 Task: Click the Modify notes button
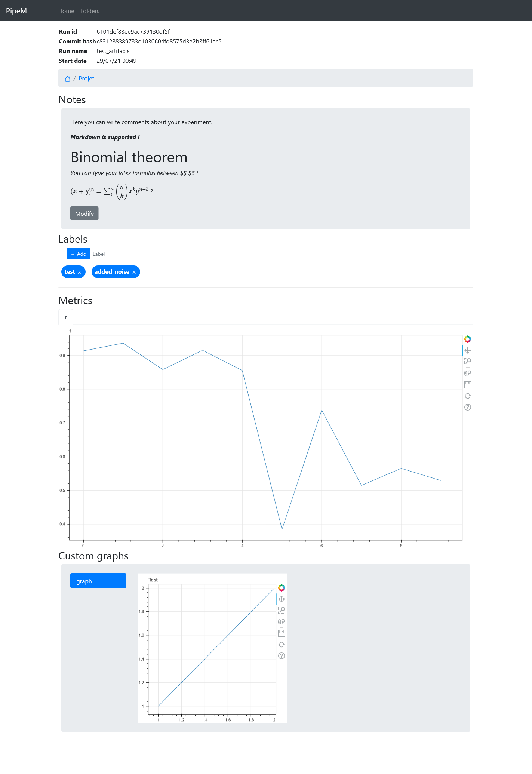coord(84,214)
